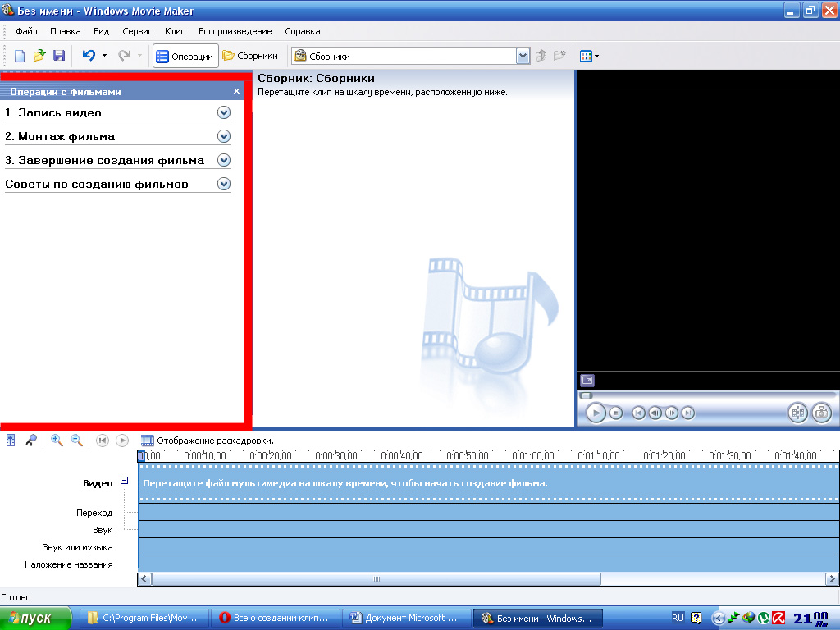Expand 3. Завершение создания фильма section

tap(224, 160)
